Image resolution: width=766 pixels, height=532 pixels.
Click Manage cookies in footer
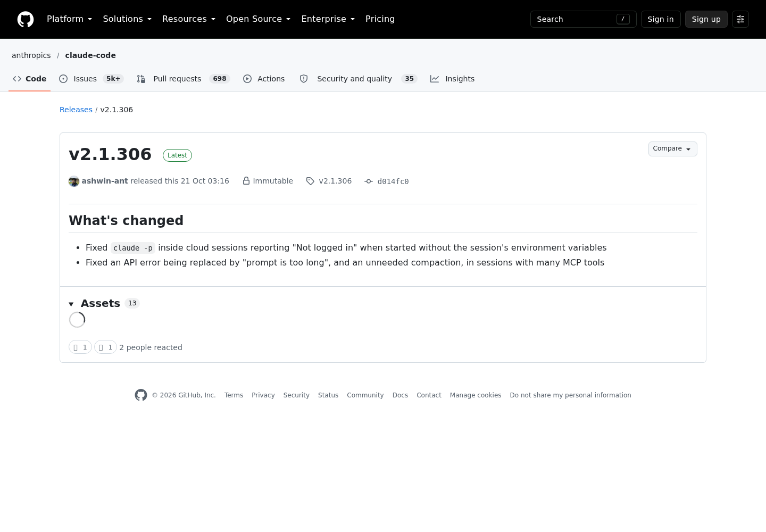(476, 395)
